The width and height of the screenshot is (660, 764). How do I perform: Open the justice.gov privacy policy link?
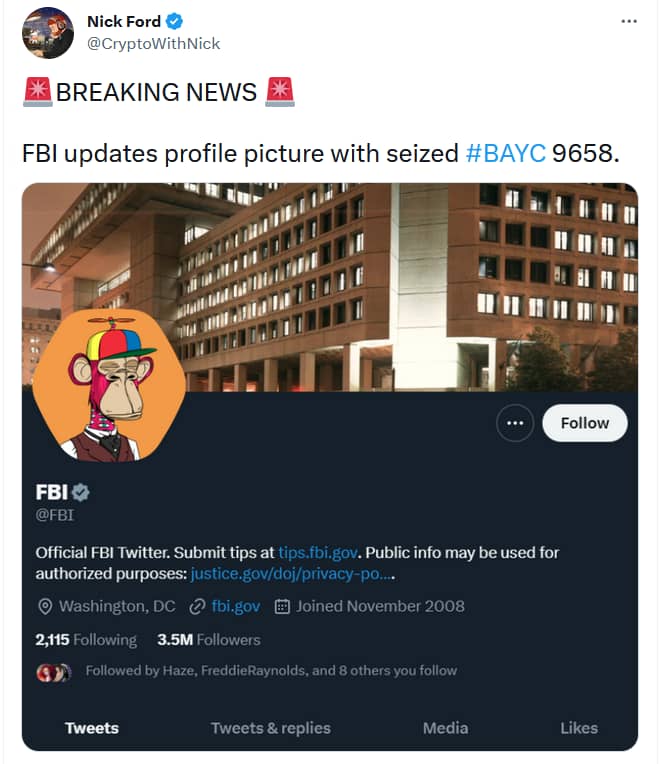pos(292,574)
